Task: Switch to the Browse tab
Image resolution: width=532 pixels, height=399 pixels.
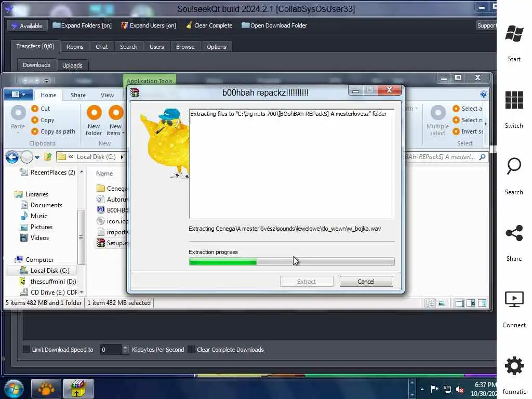Action: pos(185,47)
